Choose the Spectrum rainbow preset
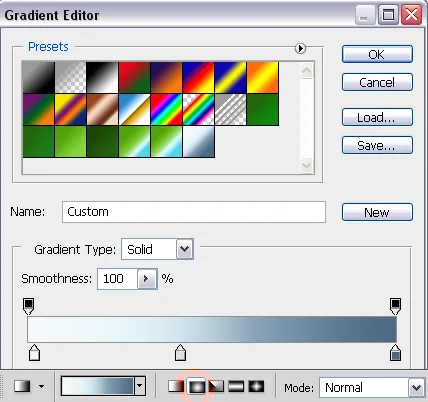Image resolution: width=428 pixels, height=402 pixels. pos(166,110)
